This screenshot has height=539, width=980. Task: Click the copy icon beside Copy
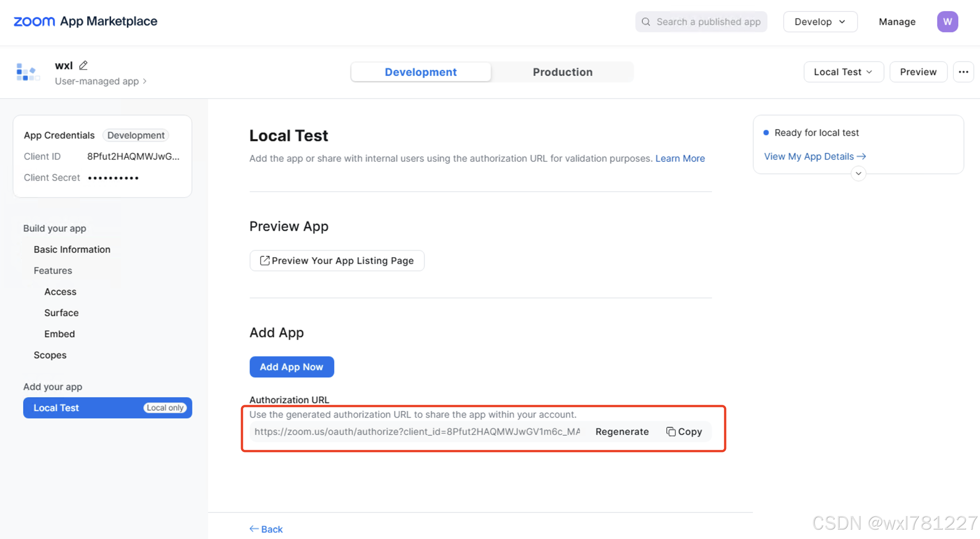pos(671,432)
